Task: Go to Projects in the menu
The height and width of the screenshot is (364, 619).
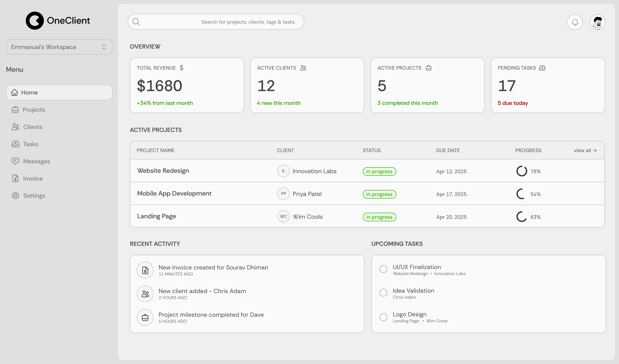Action: click(x=34, y=110)
